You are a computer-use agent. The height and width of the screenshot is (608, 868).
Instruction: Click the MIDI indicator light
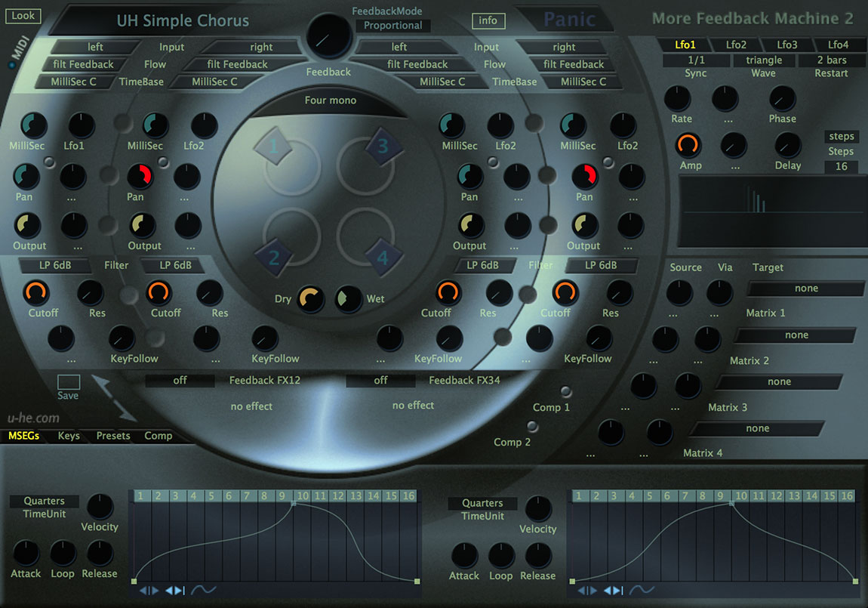coord(11,66)
